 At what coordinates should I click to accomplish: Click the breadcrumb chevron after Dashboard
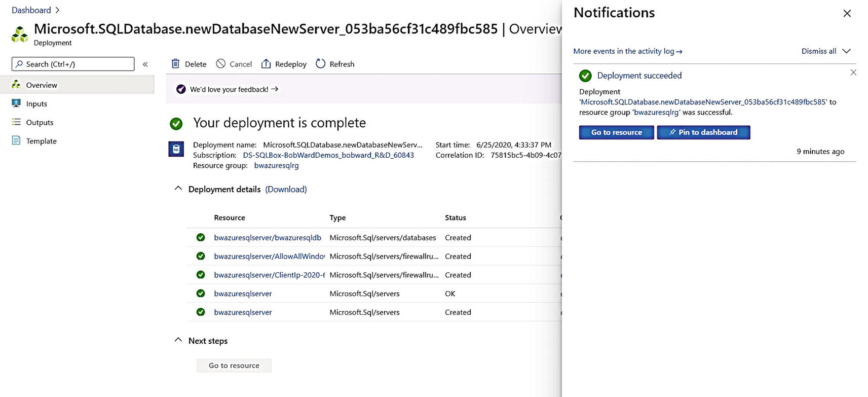coord(57,10)
